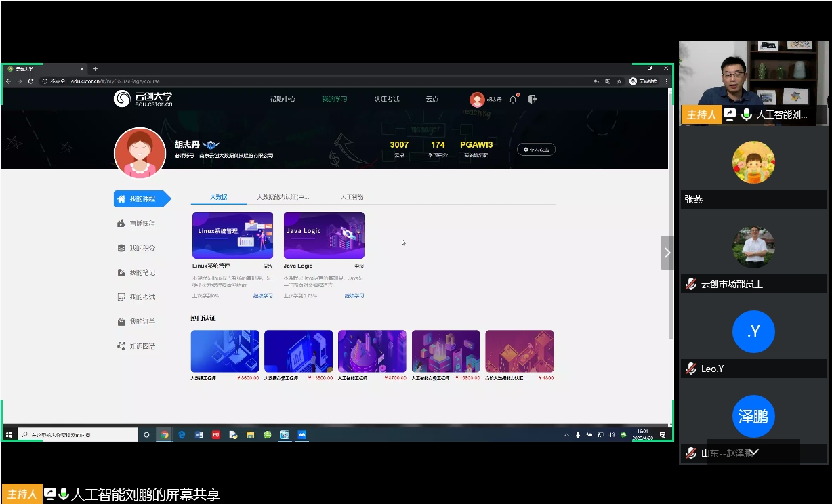Switch to the 人工智能 course tab
832x504 pixels.
point(352,197)
